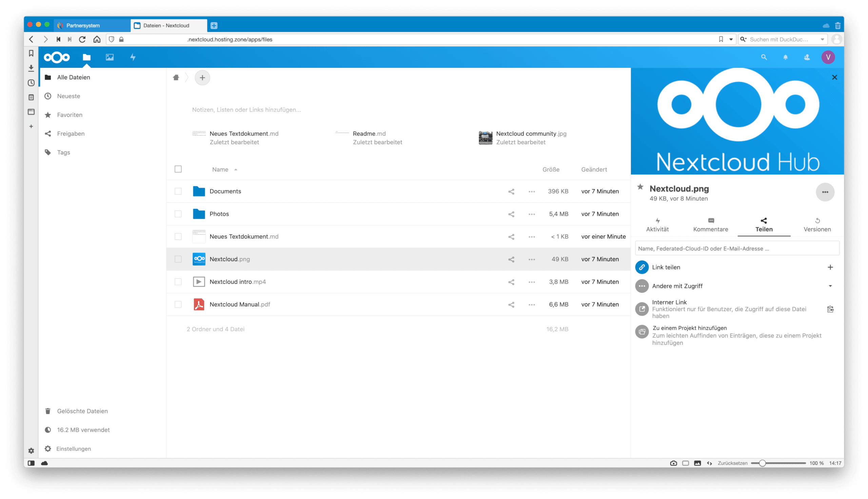Open the three-dot menu for Documents
Image resolution: width=868 pixels, height=499 pixels.
pos(532,192)
